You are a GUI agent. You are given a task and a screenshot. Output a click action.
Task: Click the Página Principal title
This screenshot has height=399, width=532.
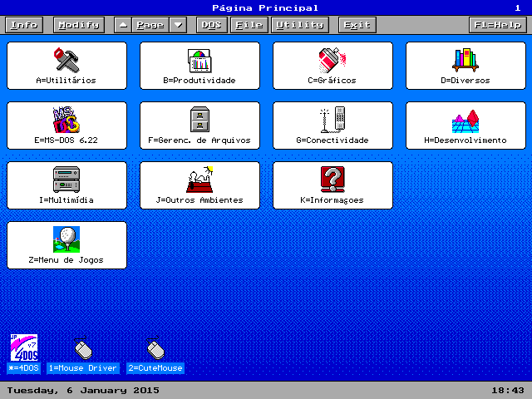pos(265,7)
